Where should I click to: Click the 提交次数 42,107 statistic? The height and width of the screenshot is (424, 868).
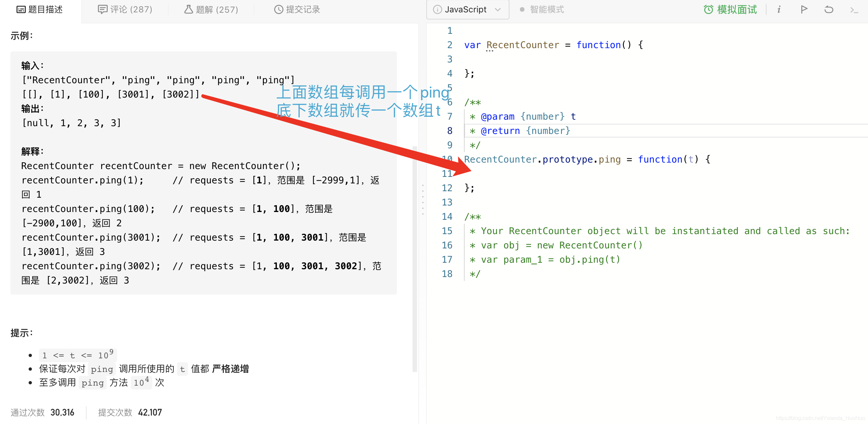130,412
